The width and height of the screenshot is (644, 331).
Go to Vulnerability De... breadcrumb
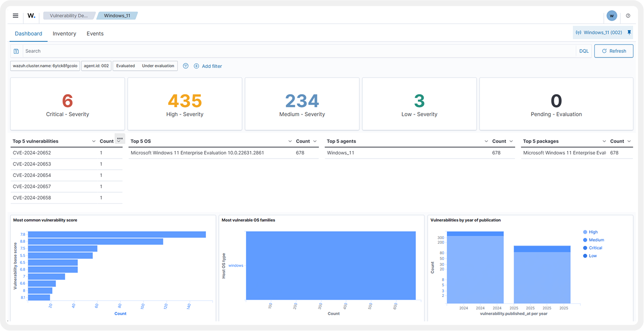click(68, 16)
